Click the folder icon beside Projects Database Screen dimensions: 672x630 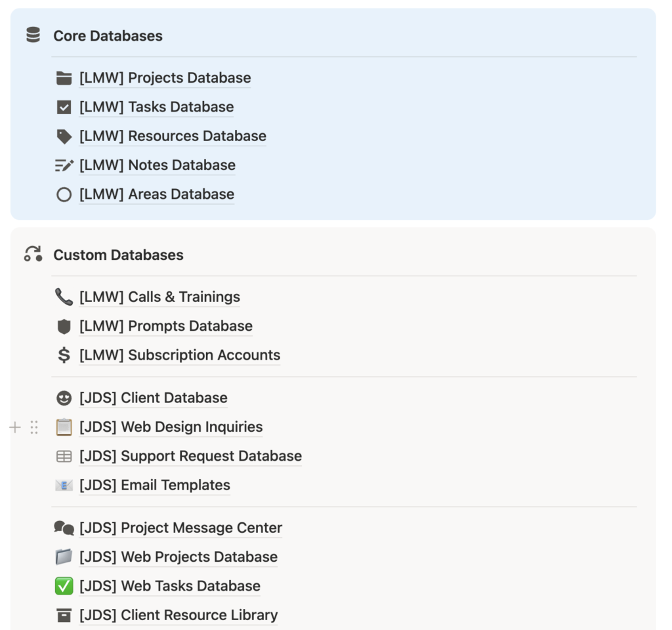(64, 78)
